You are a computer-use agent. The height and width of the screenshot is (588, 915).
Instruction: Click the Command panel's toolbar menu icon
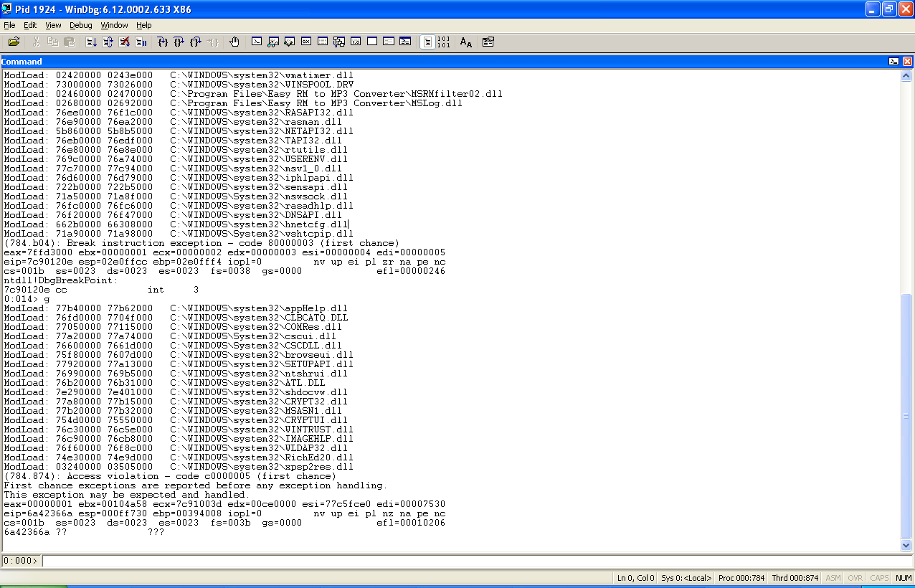pyautogui.click(x=894, y=62)
